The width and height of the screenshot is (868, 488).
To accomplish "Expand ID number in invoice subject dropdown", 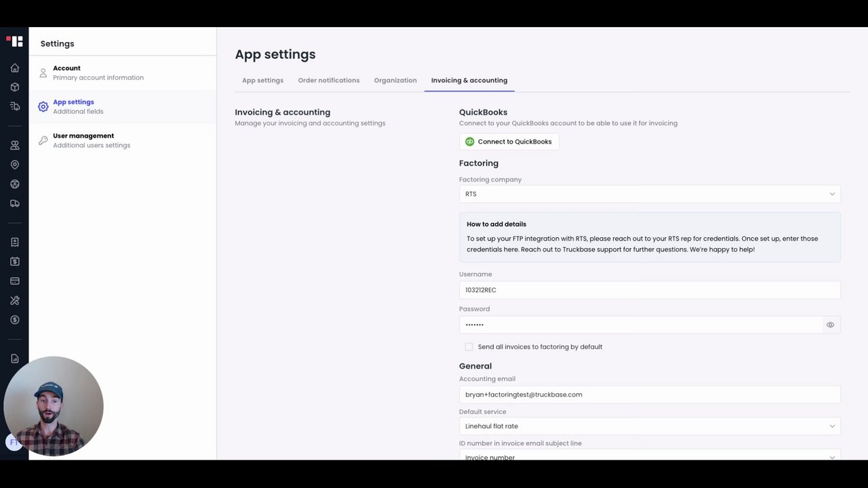I will pyautogui.click(x=649, y=456).
